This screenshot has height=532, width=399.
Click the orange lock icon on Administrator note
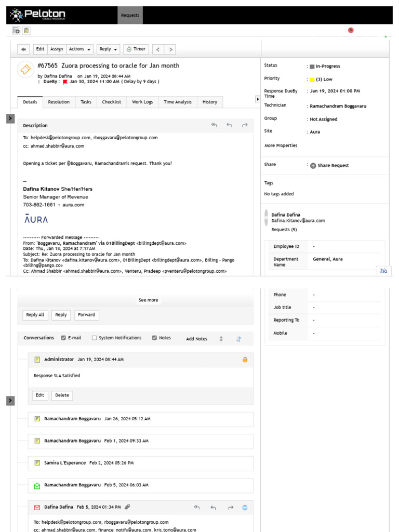245,360
